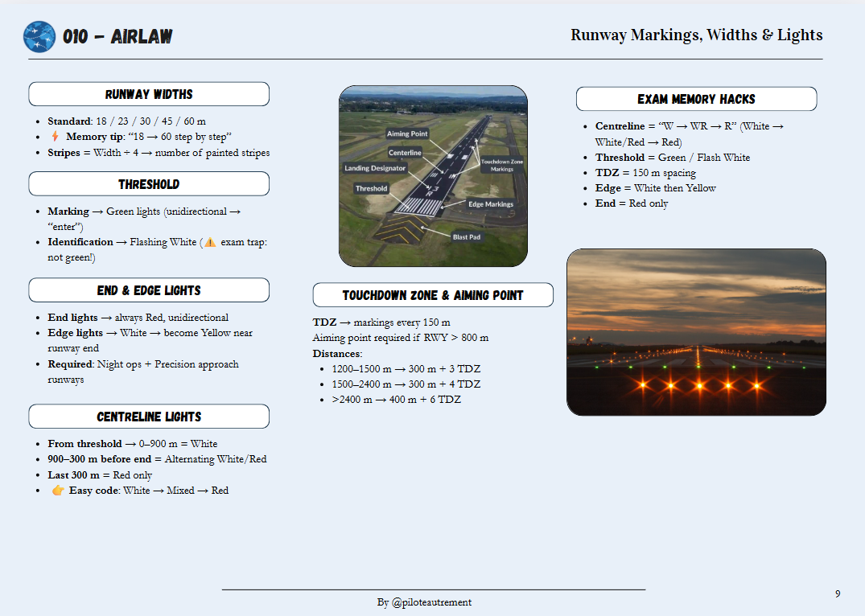Click the warning triangle exam trap icon
The image size is (865, 616).
click(209, 242)
